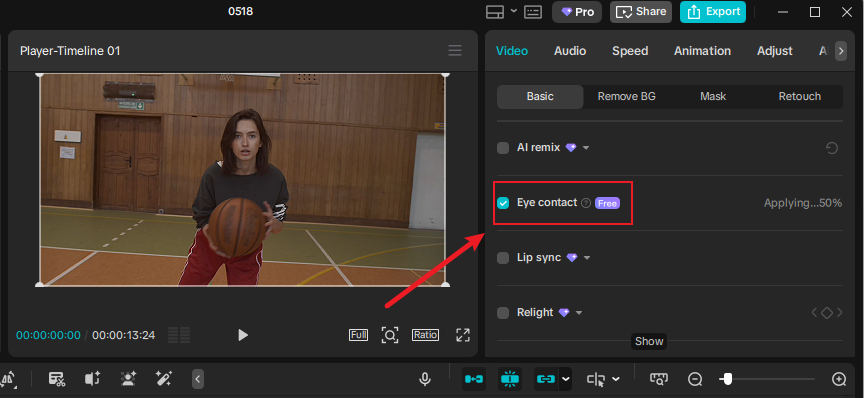Viewport: 864px width, 398px height.
Task: Play the video in the player
Action: (x=243, y=335)
